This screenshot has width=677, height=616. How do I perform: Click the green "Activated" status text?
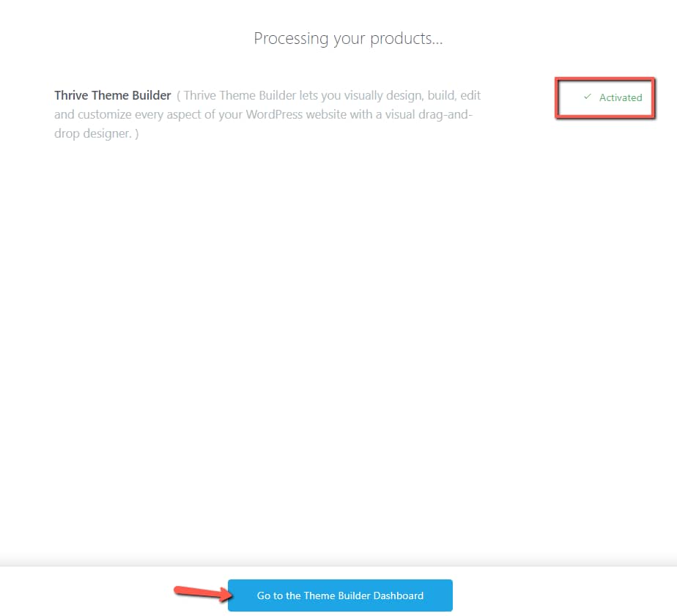(x=620, y=97)
